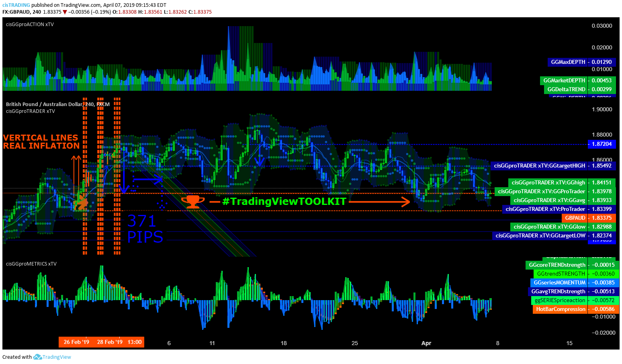Click the 'Apr' label on the time axis
622x364 pixels.
[426, 343]
